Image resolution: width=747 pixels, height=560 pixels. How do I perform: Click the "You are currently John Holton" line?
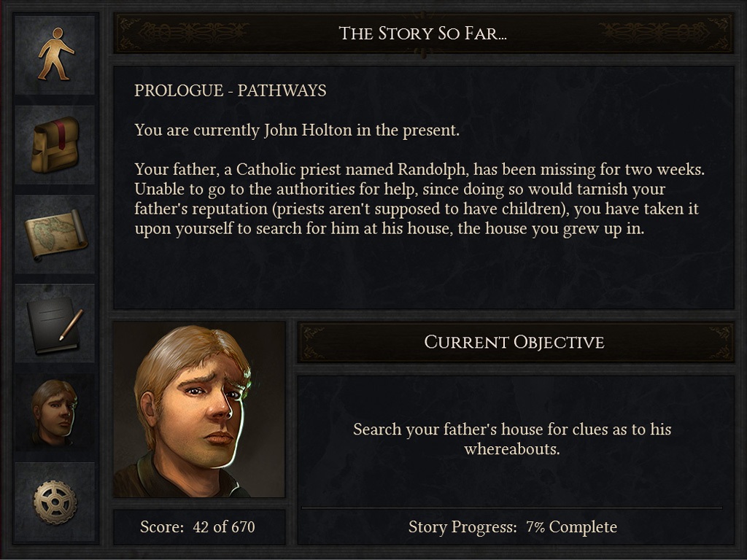[297, 131]
